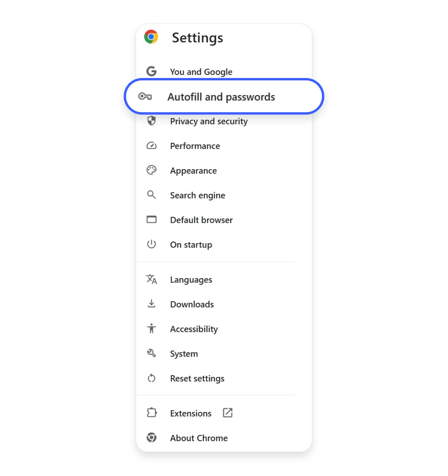Click the Chrome logo at the top
Viewport: 448px width, 476px height.
point(151,37)
